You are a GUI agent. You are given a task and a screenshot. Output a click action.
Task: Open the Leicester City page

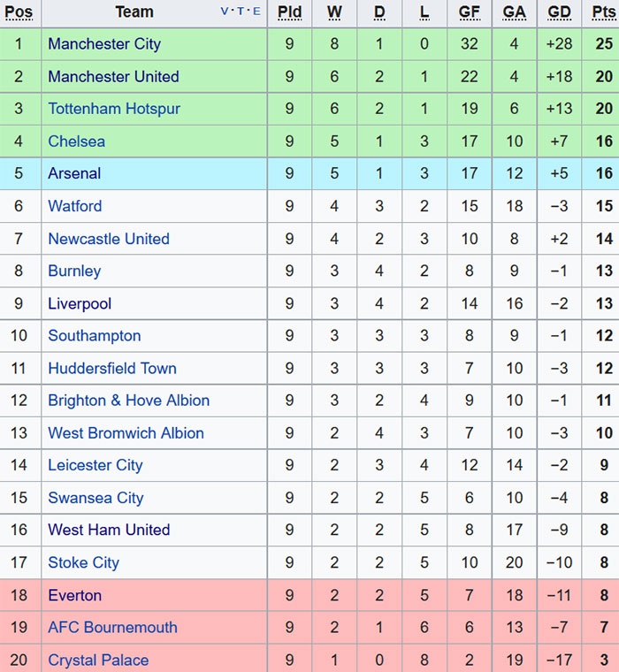tap(96, 465)
